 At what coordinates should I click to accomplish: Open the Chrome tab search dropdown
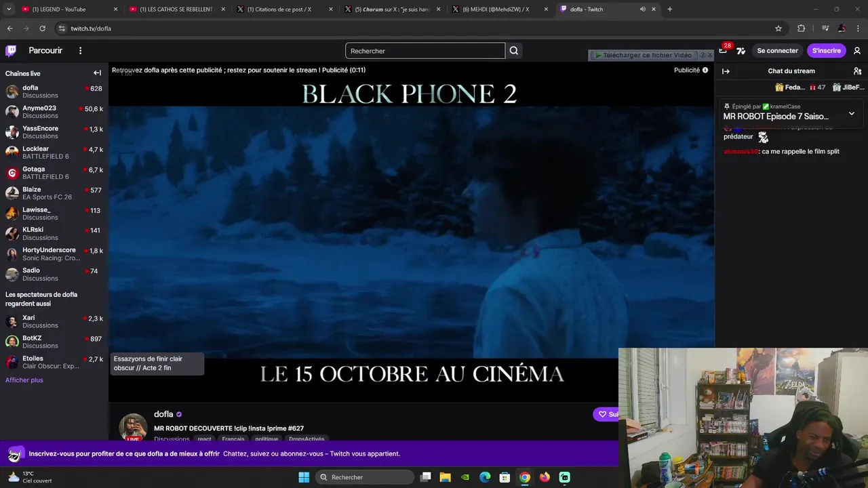coord(9,9)
